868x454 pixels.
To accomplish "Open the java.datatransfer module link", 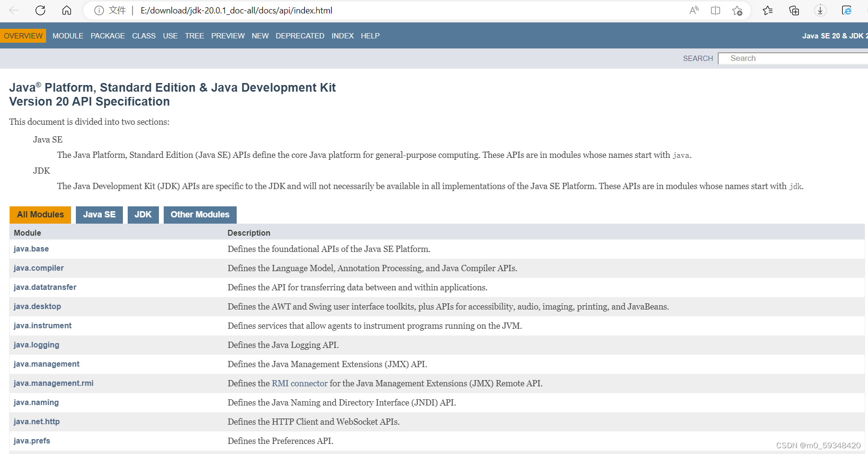I will point(45,287).
